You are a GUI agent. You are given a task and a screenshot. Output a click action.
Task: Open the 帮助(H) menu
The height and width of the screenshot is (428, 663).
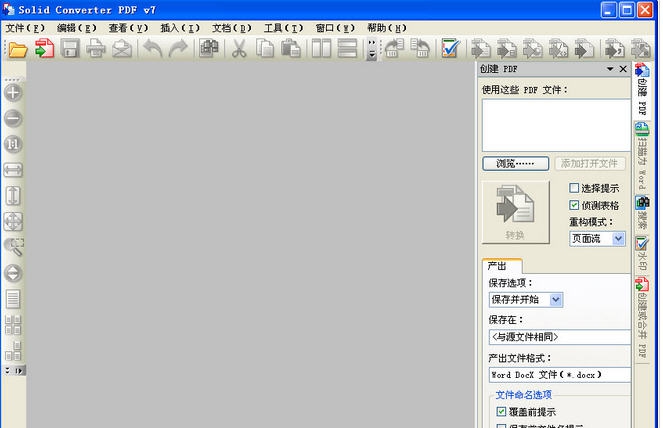[386, 28]
